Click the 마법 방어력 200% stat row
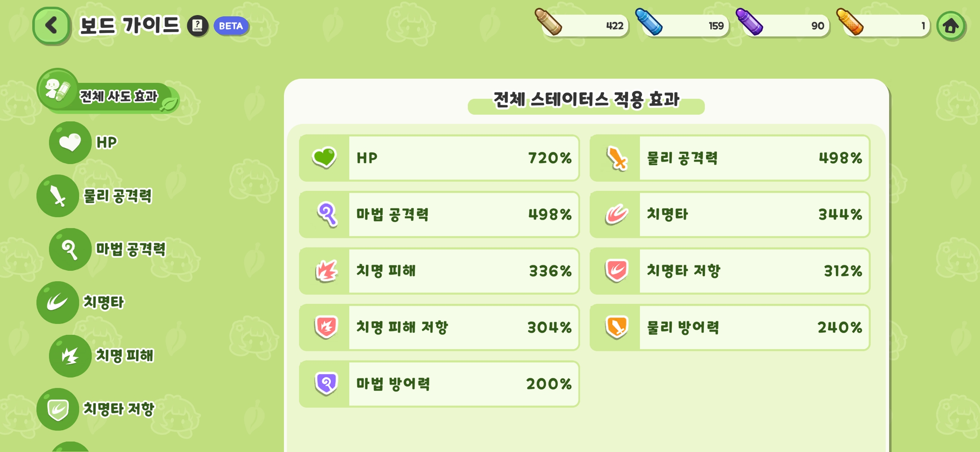This screenshot has height=452, width=980. coord(439,384)
